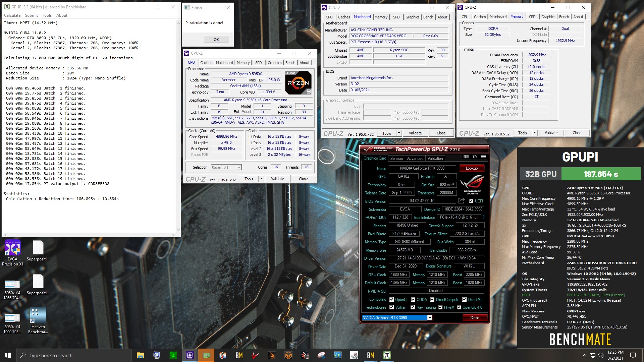Viewport: 644px width, 362px height.
Task: Click Close in CPU-Z Mainboard window
Action: (x=441, y=133)
